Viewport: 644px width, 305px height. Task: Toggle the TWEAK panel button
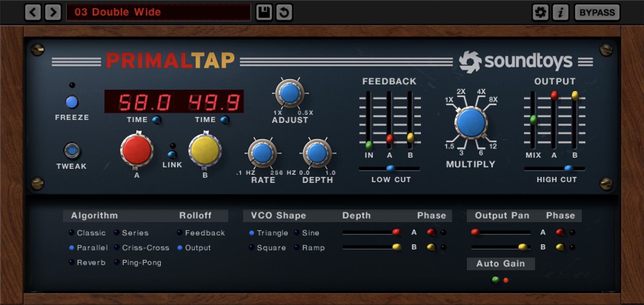(x=72, y=151)
